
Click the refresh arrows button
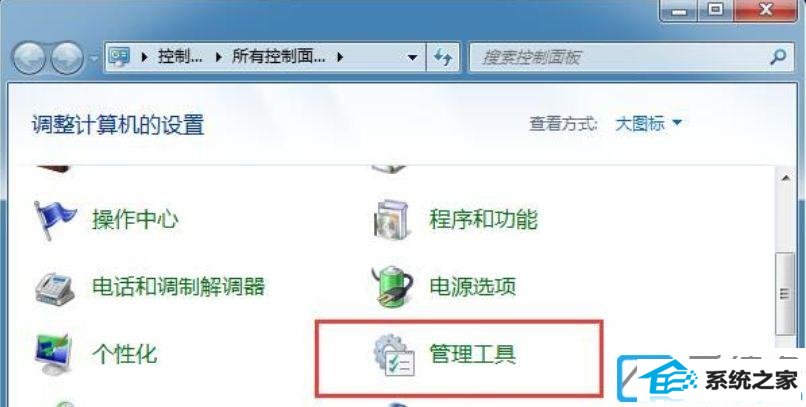(x=443, y=57)
